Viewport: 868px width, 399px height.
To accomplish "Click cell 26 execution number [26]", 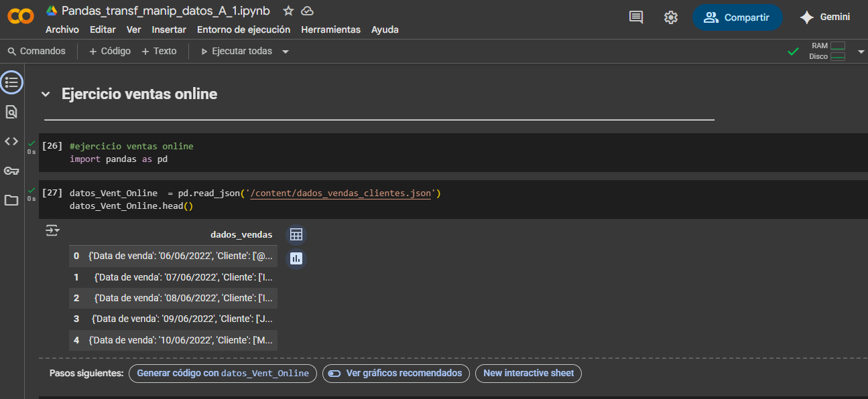I will tap(52, 146).
